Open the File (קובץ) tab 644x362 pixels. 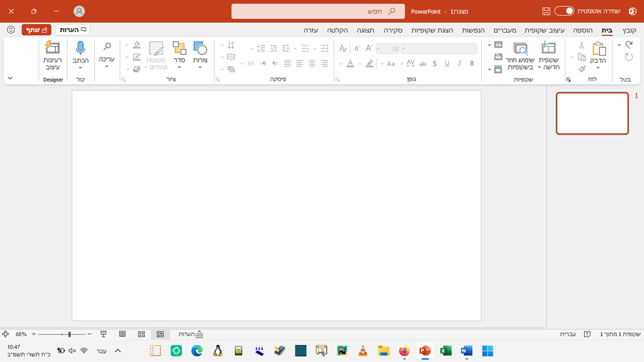point(629,30)
